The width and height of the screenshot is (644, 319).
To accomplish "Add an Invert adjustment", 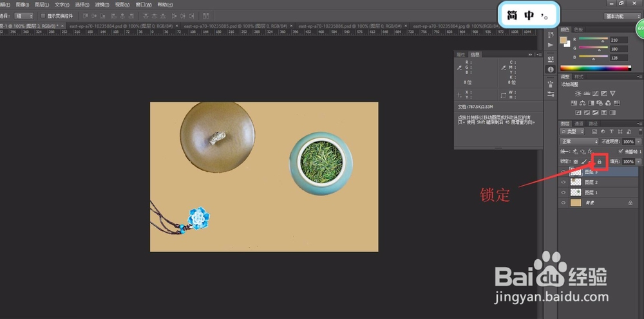I will click(x=578, y=113).
